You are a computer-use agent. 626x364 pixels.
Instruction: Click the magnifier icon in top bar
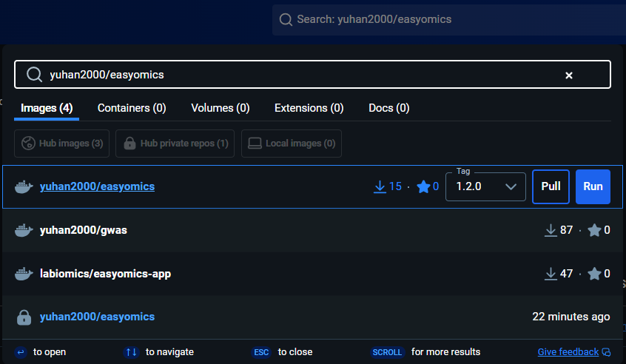click(x=286, y=19)
